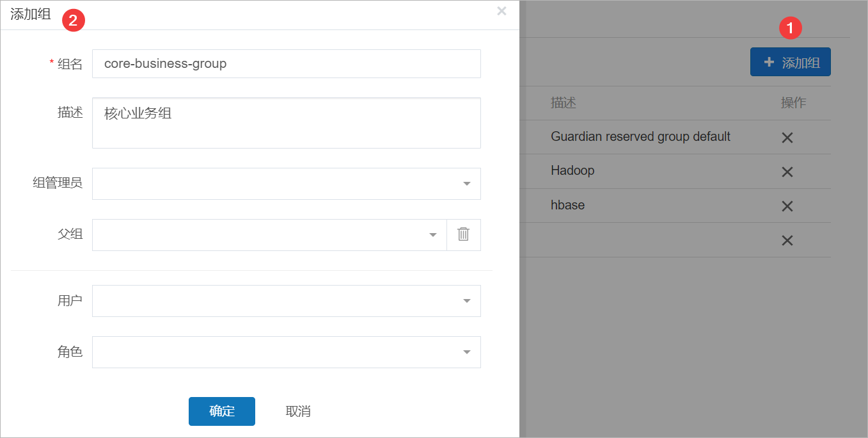Viewport: 868px width, 438px height.
Task: Delete the Guardian reserved group default row
Action: [787, 138]
